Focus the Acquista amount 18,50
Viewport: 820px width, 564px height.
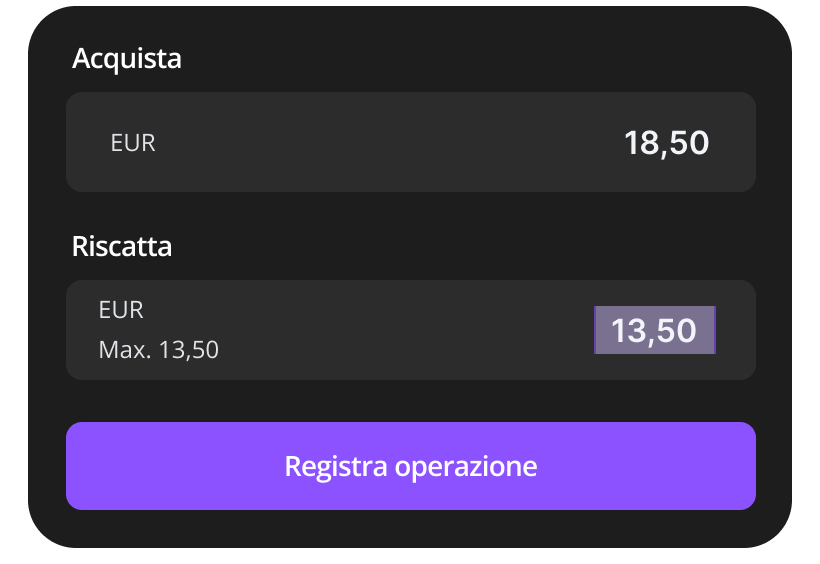(666, 143)
